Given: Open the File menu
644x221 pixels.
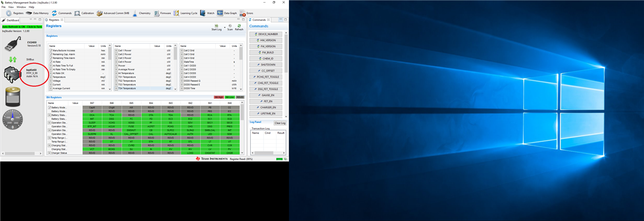Looking at the screenshot, I should (4, 7).
